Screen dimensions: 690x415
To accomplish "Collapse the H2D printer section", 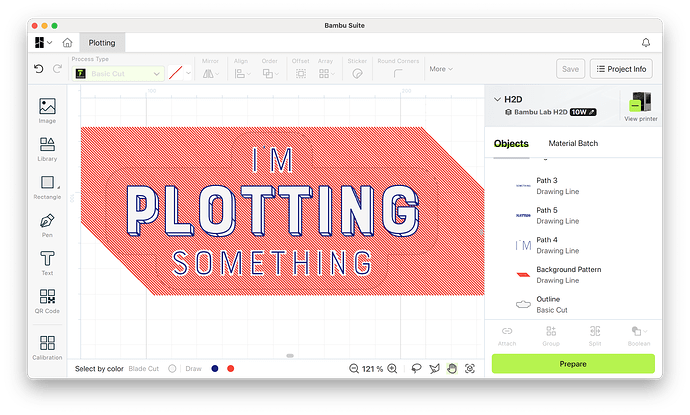I will point(497,99).
